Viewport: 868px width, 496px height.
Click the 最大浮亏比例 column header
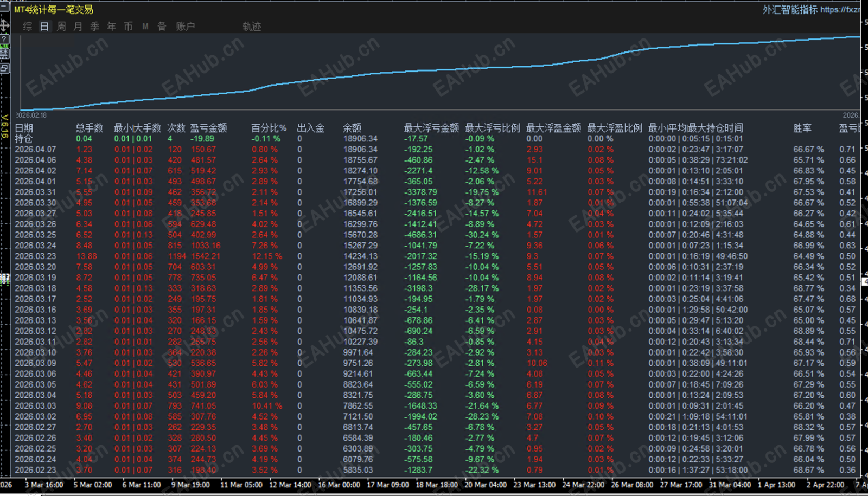click(493, 128)
